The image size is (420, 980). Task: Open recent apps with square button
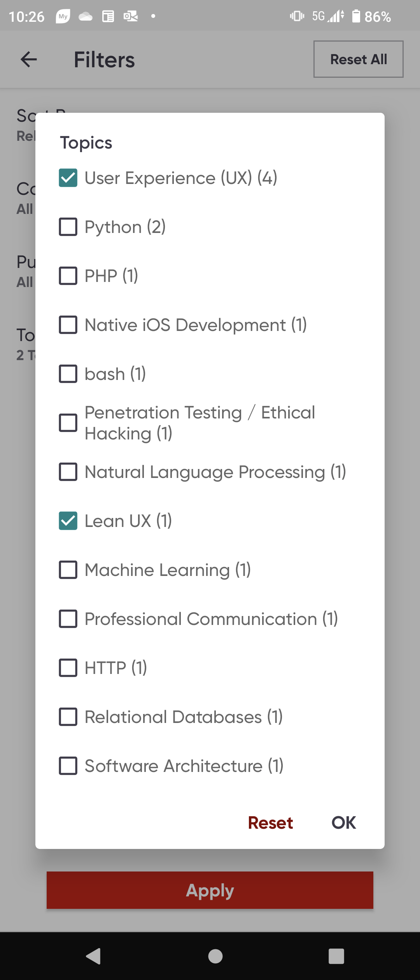[x=336, y=956]
